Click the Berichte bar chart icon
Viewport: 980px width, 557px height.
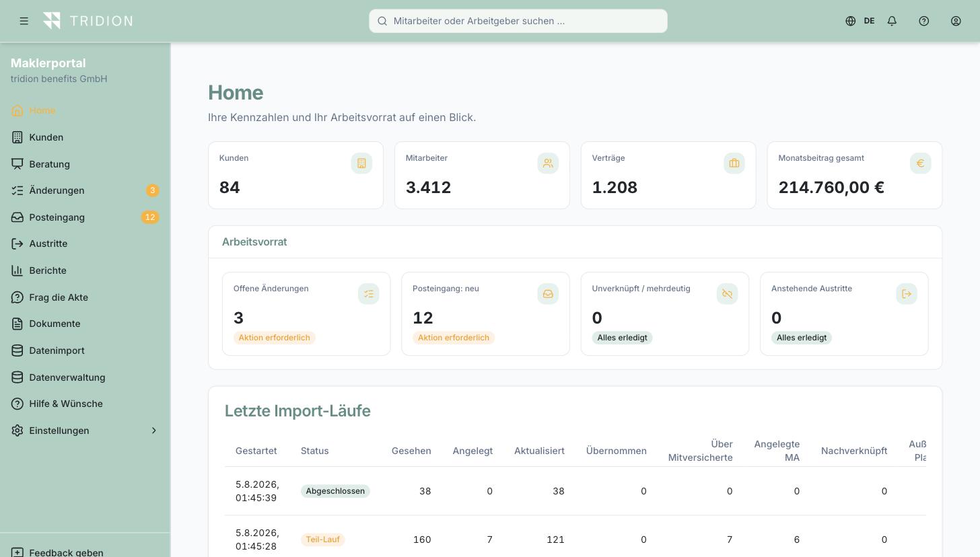click(17, 270)
